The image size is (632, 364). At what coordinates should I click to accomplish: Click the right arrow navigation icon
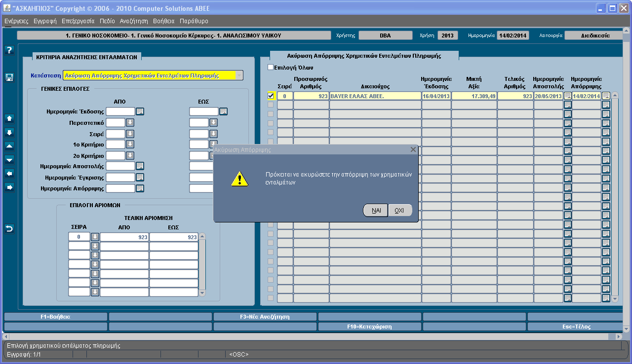(9, 187)
